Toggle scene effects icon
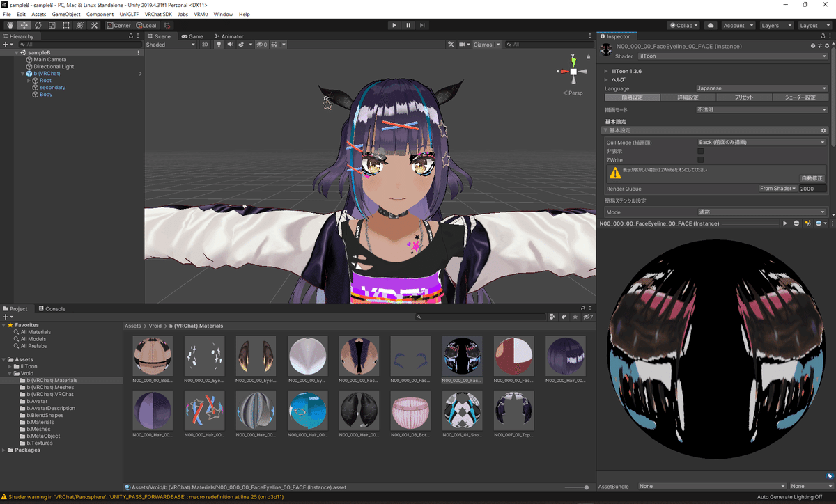Image resolution: width=836 pixels, height=504 pixels. point(241,45)
